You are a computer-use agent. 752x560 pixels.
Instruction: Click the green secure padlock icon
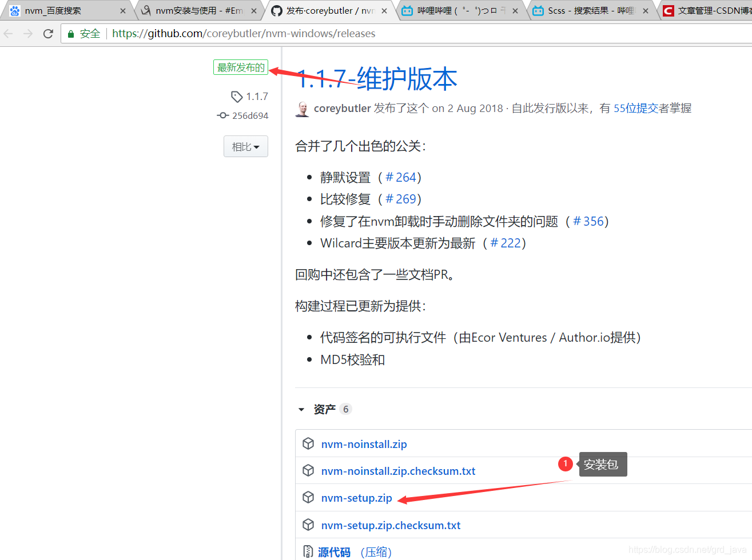[71, 34]
